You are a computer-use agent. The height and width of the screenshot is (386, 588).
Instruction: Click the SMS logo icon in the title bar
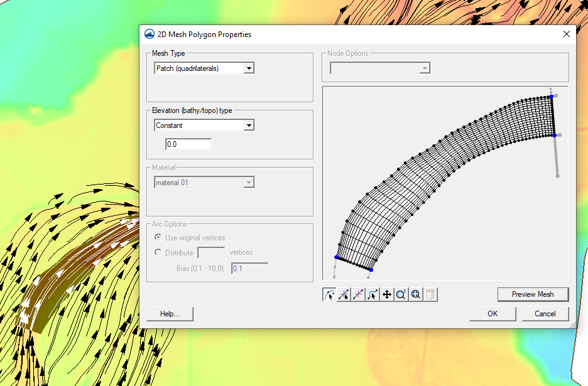149,34
